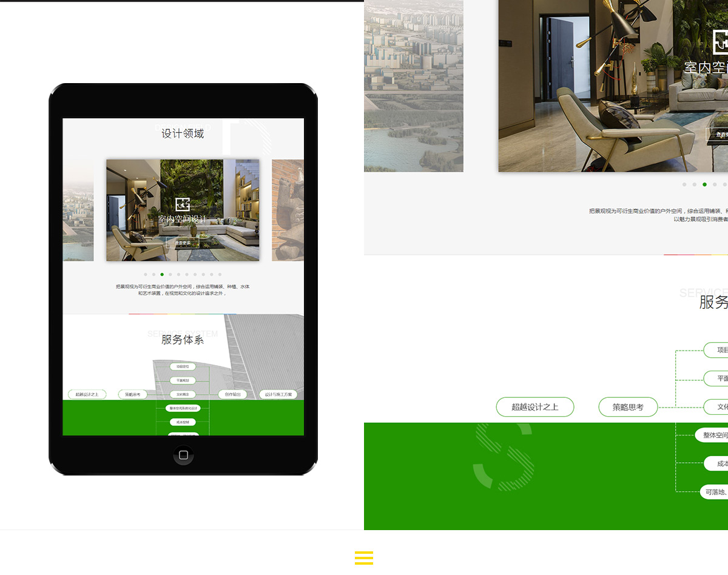Click the 设计领域 heading on the tablet
Image resolution: width=728 pixels, height=575 pixels.
click(x=183, y=134)
